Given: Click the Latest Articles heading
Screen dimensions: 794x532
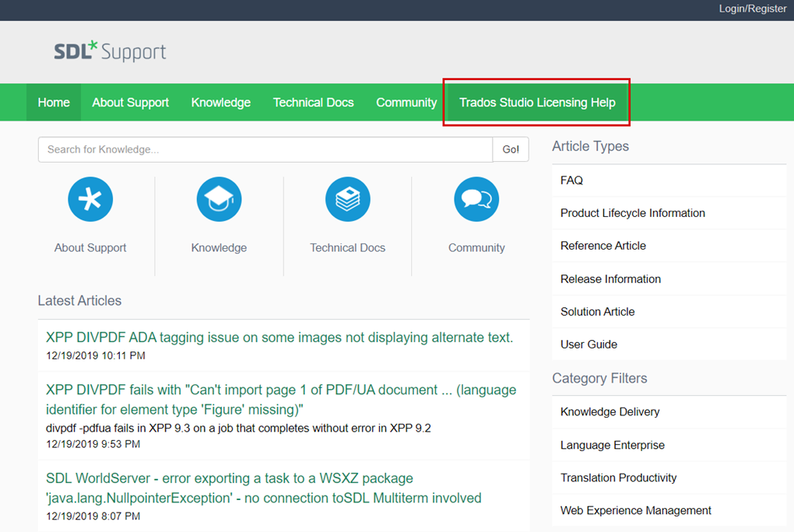Looking at the screenshot, I should (x=79, y=301).
